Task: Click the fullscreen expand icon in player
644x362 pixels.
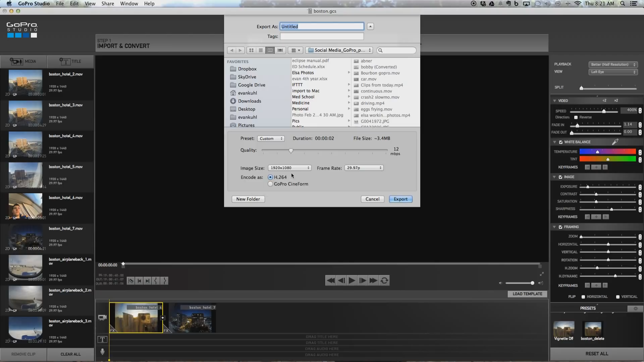Action: [542, 274]
